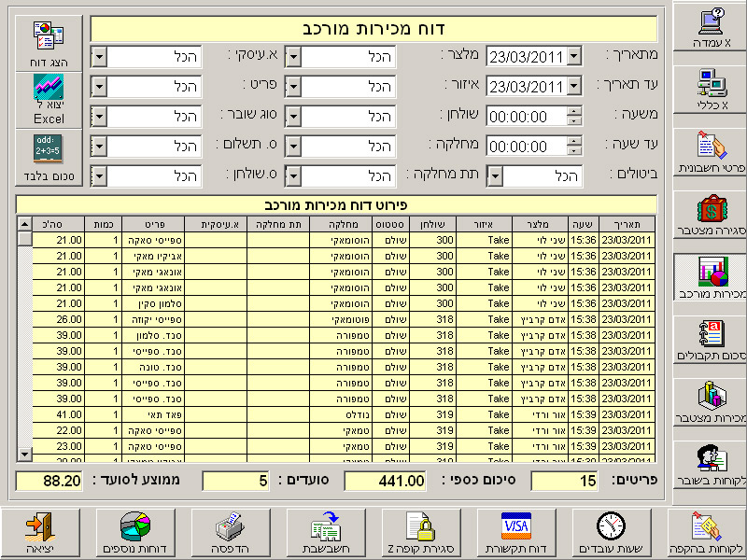Open the שעות עובדים (employee hours) clock icon
This screenshot has height=560, width=747.
tap(611, 533)
